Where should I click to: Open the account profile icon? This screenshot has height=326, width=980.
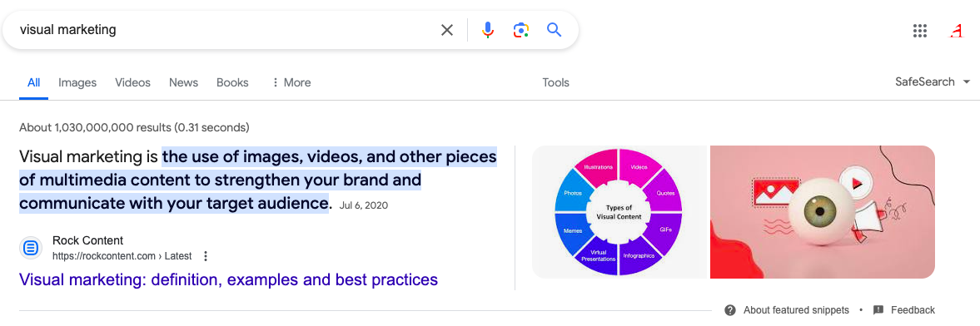(956, 32)
